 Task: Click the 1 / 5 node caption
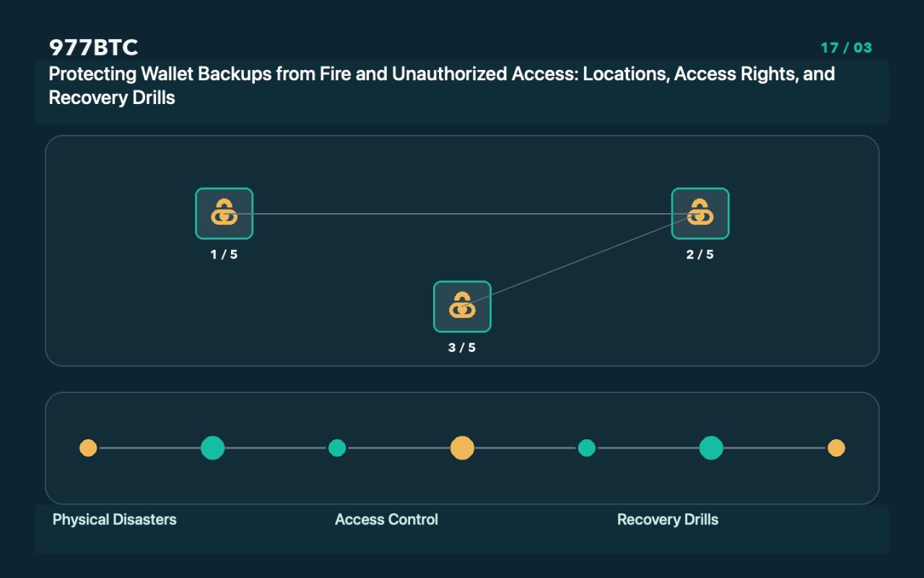tap(224, 254)
